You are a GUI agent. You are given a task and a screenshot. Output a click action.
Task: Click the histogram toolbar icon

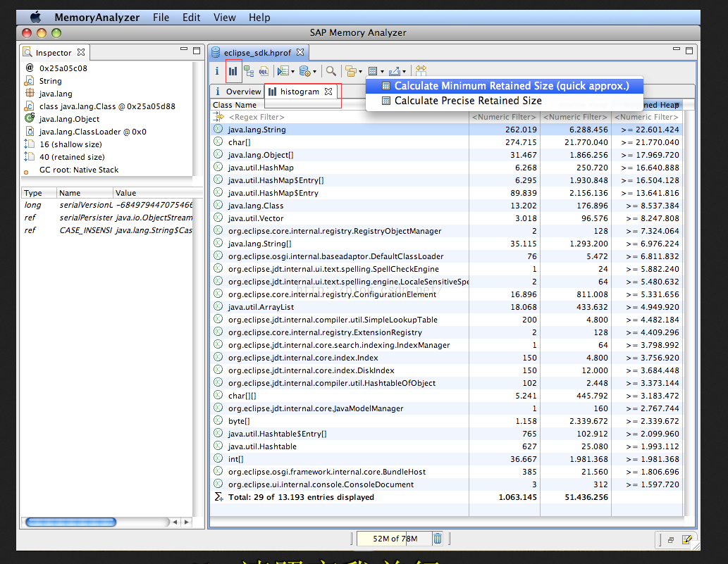pyautogui.click(x=233, y=71)
